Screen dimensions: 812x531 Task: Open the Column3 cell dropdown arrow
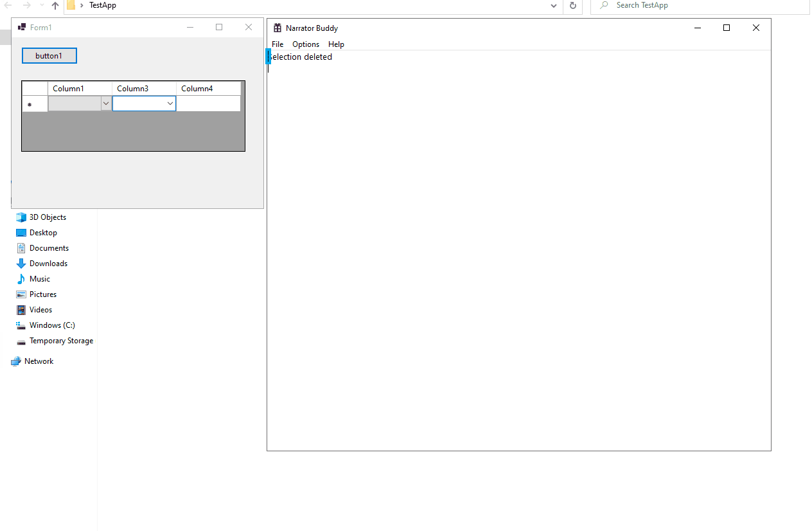[170, 103]
